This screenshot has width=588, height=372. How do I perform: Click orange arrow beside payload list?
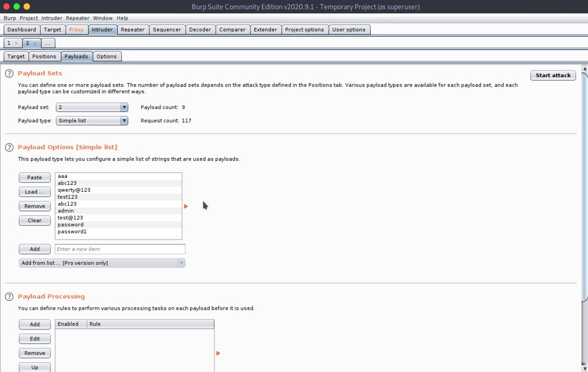(x=186, y=206)
